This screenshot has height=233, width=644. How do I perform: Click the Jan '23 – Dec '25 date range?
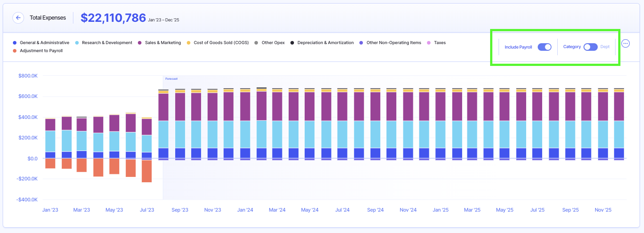pyautogui.click(x=163, y=20)
